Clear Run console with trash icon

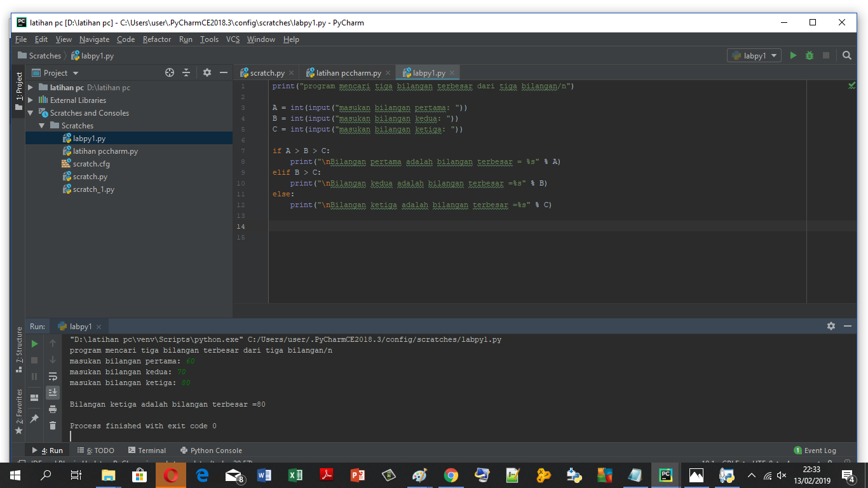[53, 426]
